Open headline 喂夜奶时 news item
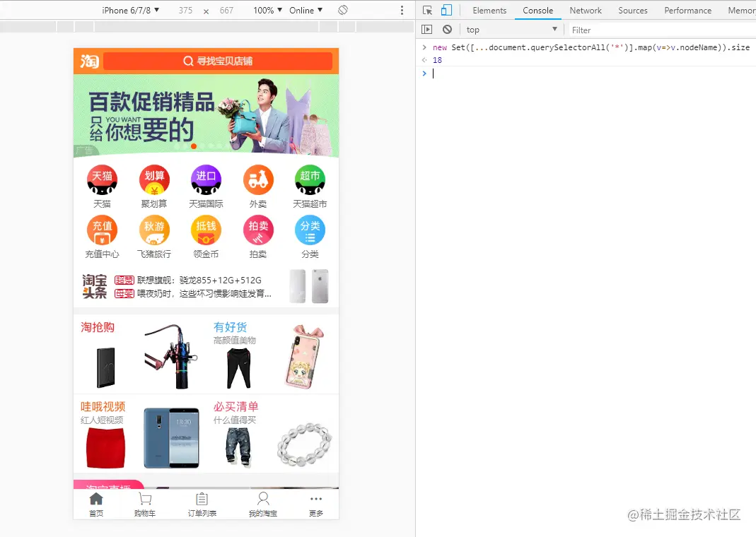Image resolution: width=756 pixels, height=537 pixels. tap(204, 293)
